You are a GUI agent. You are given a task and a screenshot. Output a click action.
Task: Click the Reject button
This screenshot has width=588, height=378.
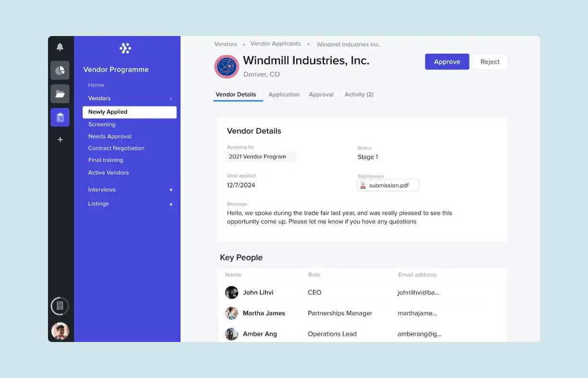coord(490,61)
